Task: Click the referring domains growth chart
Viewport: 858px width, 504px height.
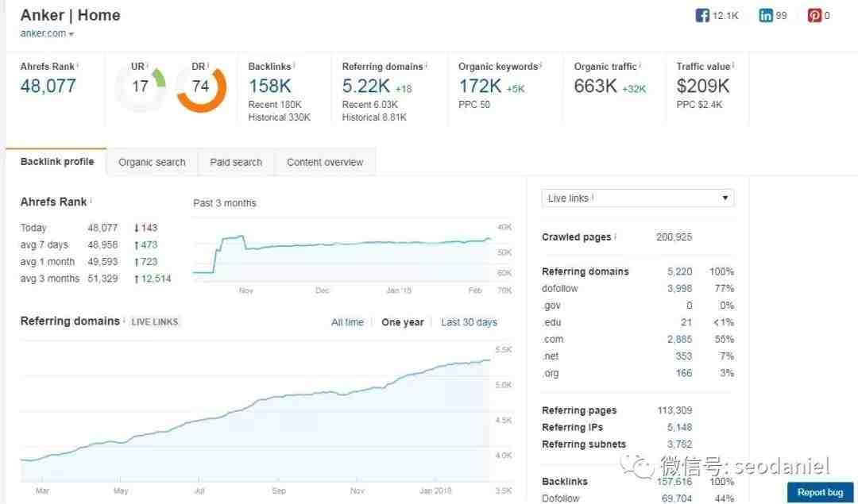Action: (x=256, y=411)
